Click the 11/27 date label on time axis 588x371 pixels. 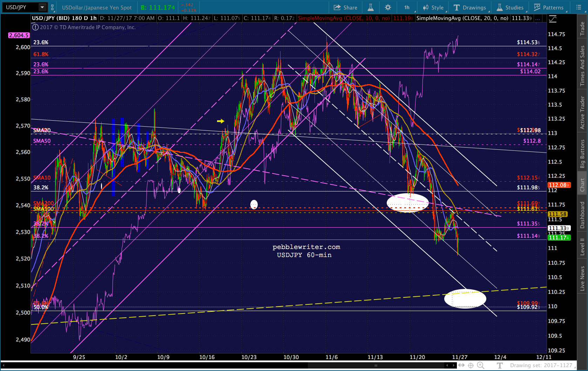point(459,357)
